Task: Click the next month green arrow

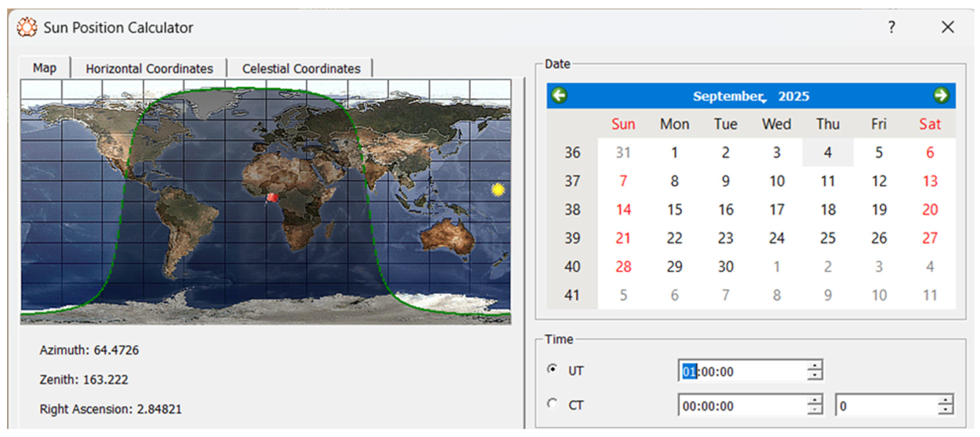Action: point(941,95)
